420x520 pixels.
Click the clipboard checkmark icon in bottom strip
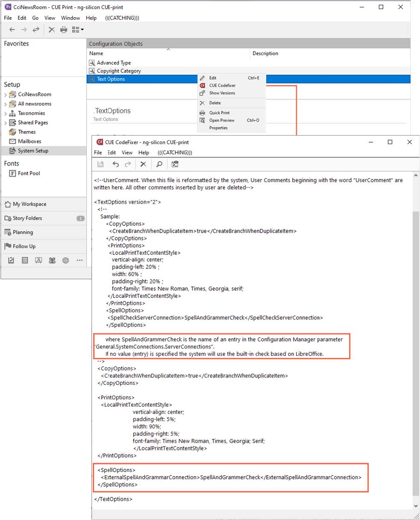(x=12, y=260)
